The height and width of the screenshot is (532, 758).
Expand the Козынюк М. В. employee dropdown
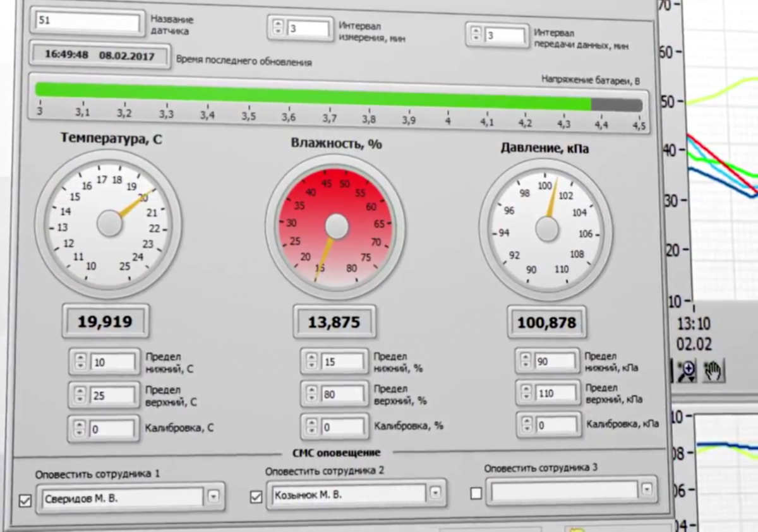point(435,493)
